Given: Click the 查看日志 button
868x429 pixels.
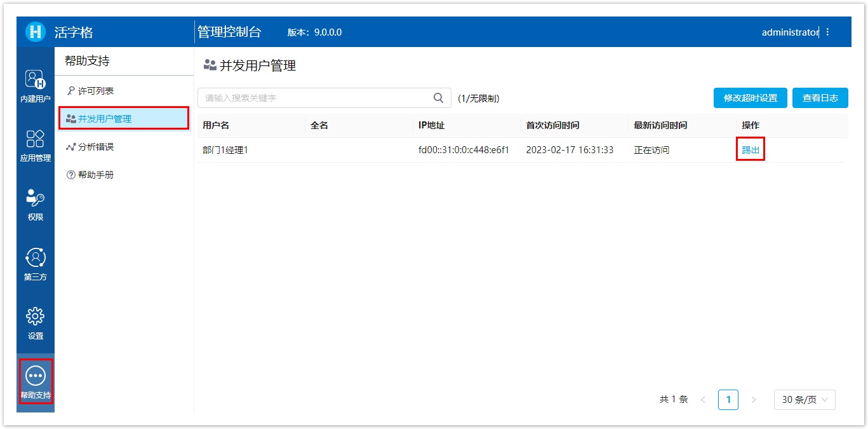Looking at the screenshot, I should [x=820, y=98].
